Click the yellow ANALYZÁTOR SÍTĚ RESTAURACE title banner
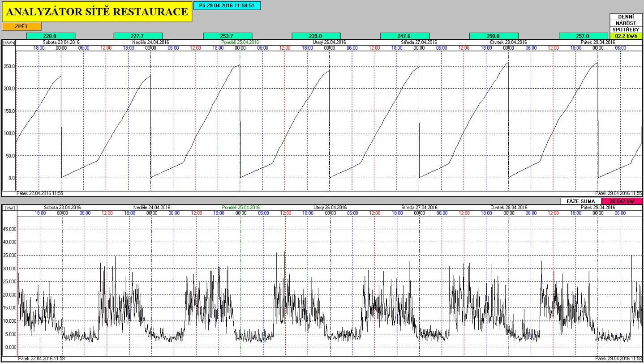Screen dimensions: 644x363 97,12
